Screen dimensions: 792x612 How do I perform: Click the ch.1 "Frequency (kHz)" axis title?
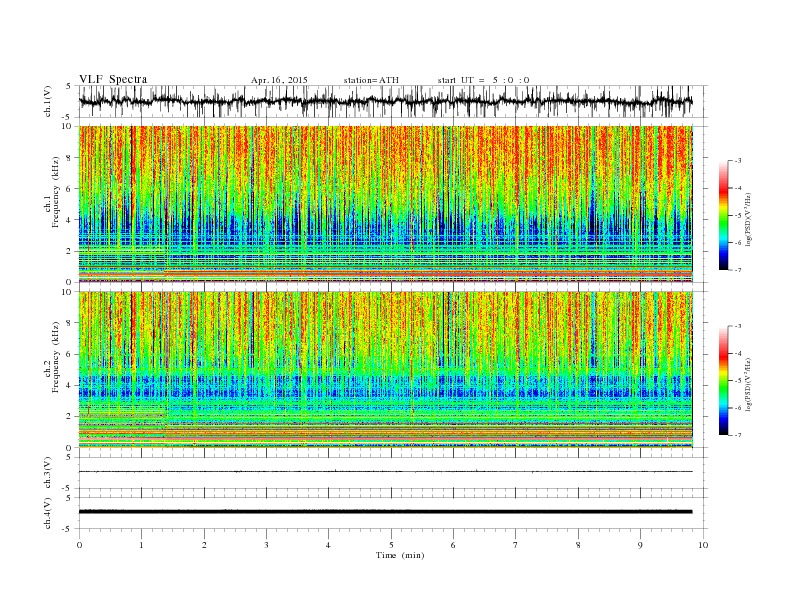55,192
